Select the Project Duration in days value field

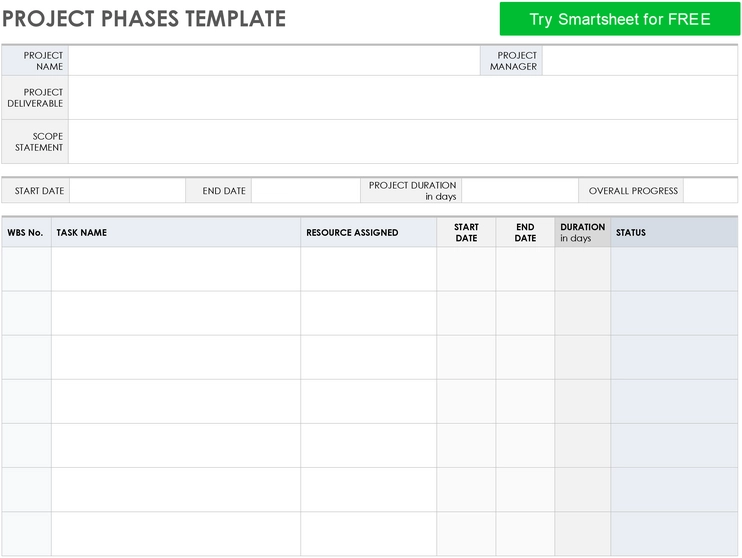(520, 191)
